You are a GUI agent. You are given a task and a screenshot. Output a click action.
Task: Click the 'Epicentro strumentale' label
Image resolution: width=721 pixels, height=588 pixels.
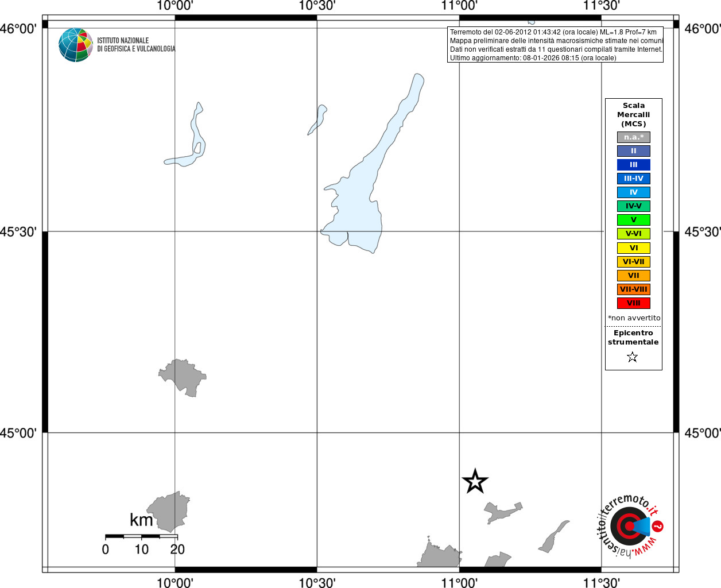[633, 338]
